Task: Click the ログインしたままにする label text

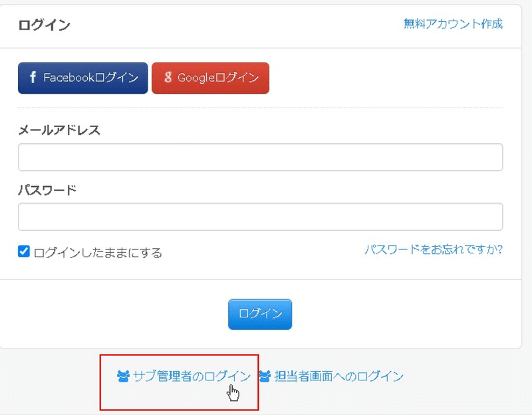Action: (x=98, y=253)
